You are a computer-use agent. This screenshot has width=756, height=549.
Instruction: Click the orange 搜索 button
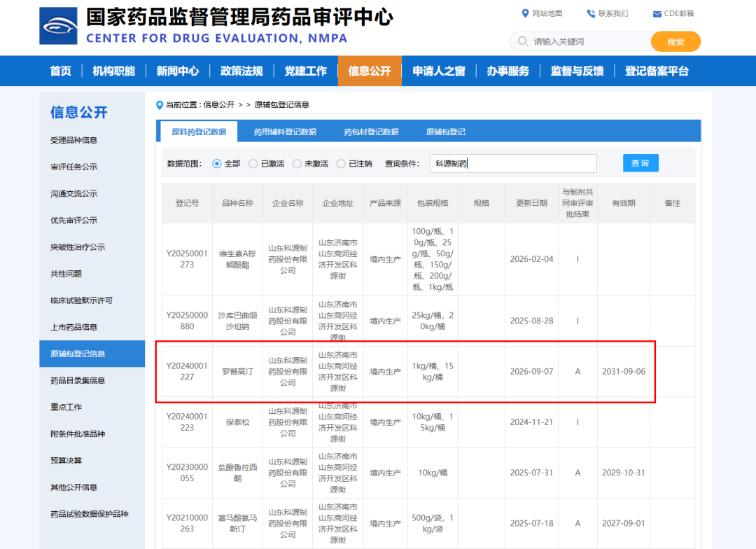(x=675, y=41)
